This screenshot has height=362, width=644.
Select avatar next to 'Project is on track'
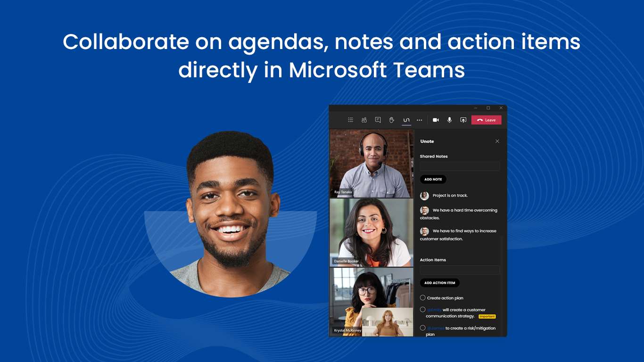(x=424, y=196)
